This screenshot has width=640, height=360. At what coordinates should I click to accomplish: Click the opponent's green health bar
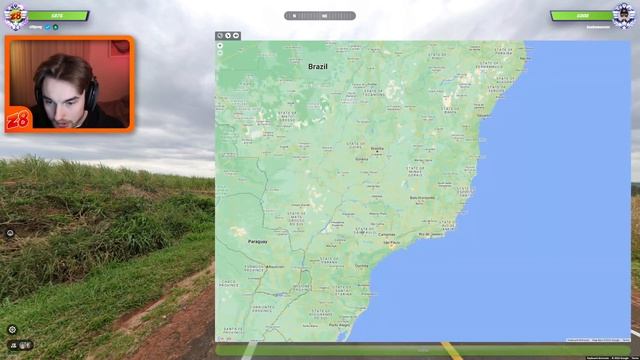pyautogui.click(x=582, y=16)
